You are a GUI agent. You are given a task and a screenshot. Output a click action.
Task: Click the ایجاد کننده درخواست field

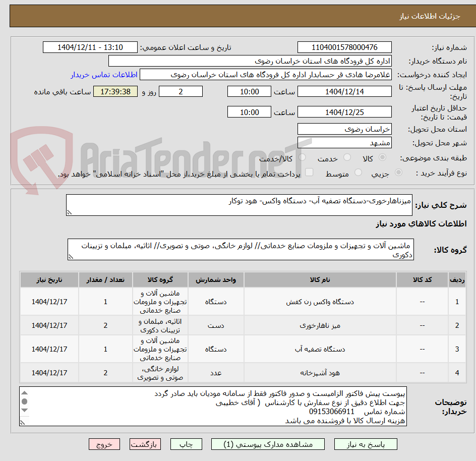266,75
